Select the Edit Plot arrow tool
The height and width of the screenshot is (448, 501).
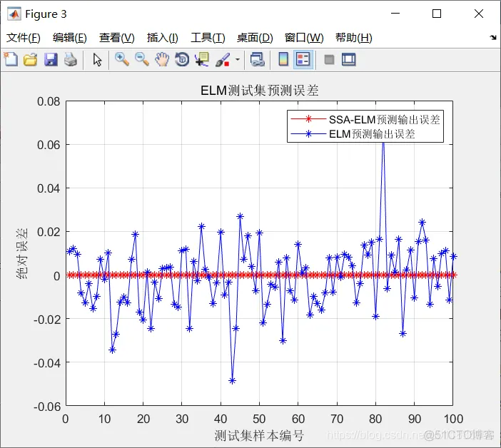pyautogui.click(x=97, y=60)
